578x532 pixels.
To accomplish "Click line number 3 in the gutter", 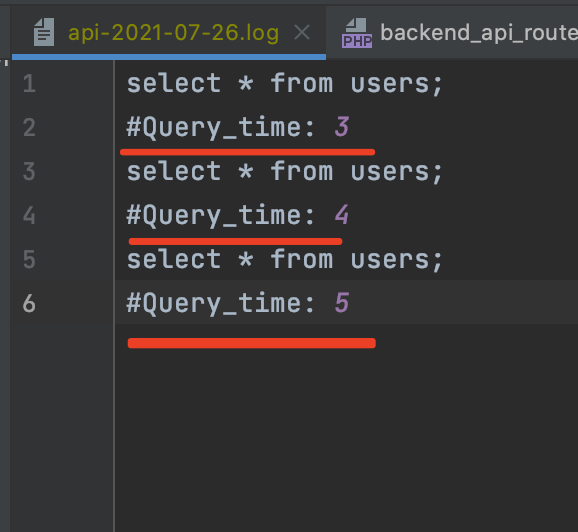I will [x=29, y=171].
